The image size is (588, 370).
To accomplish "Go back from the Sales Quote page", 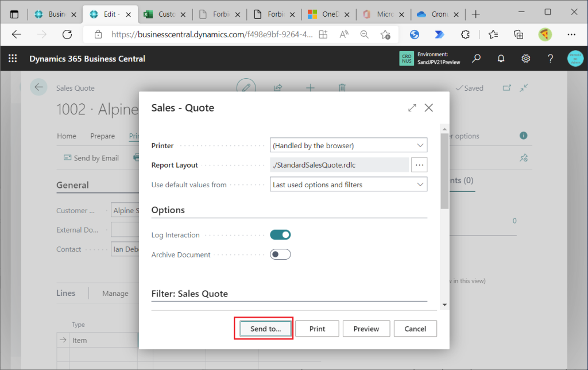I will tap(38, 87).
